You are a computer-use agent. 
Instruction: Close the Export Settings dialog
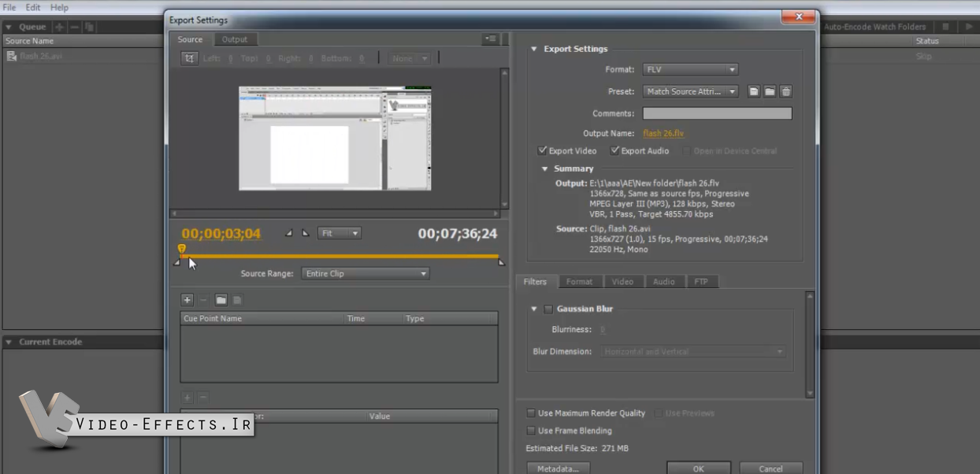pyautogui.click(x=799, y=17)
